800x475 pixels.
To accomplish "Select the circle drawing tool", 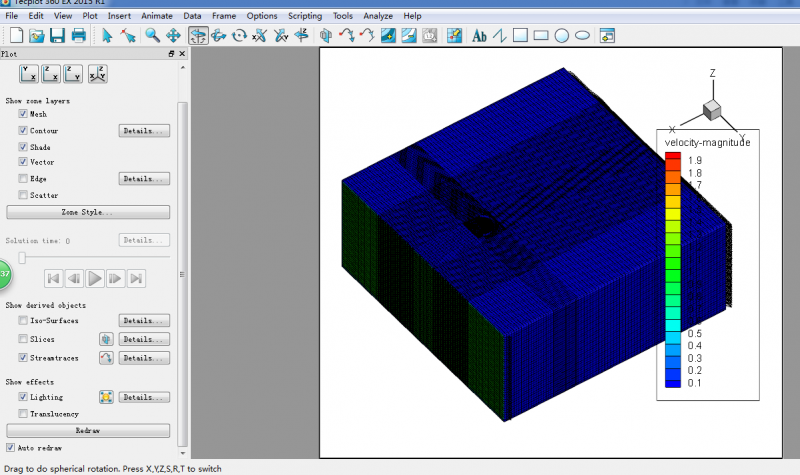I will click(x=562, y=36).
